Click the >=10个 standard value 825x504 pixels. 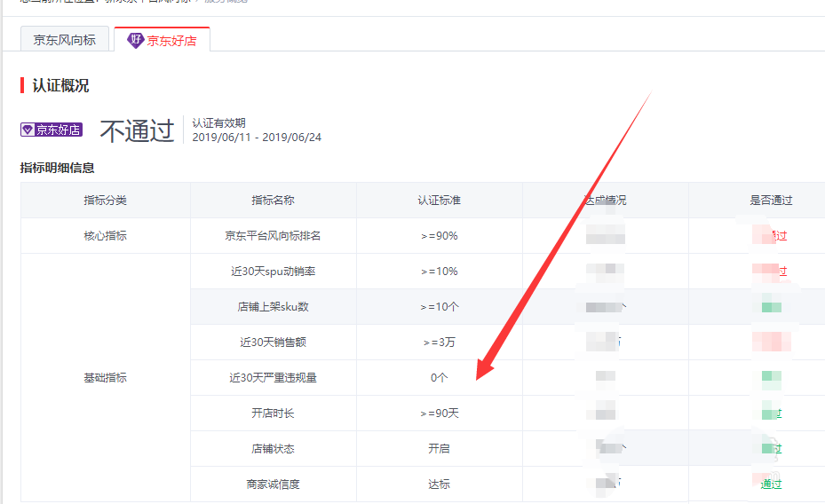(x=439, y=307)
